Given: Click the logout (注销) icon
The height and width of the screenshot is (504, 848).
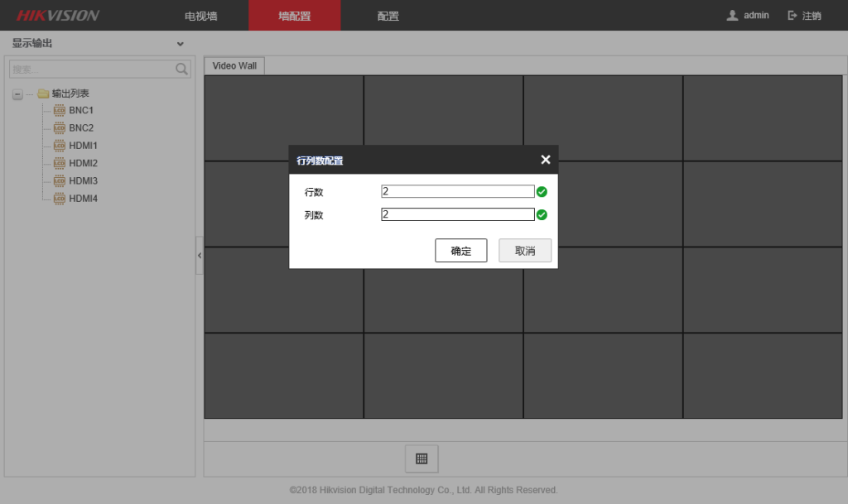Looking at the screenshot, I should pos(793,16).
